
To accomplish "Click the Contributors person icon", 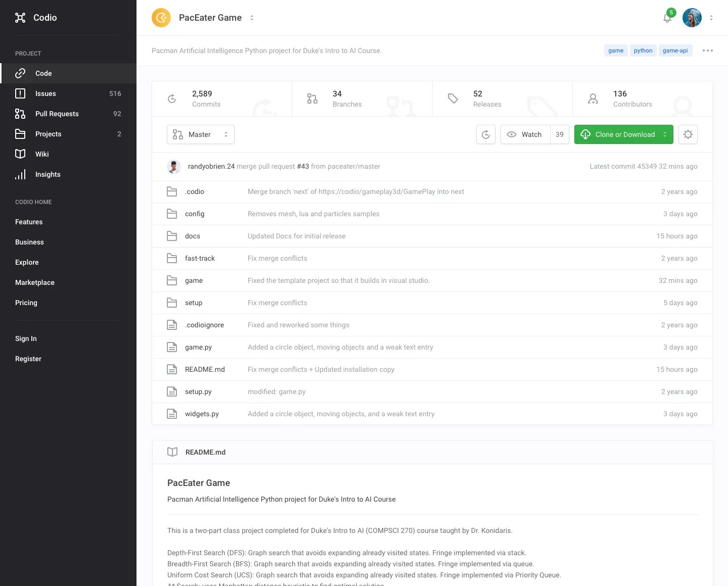I will [x=593, y=99].
